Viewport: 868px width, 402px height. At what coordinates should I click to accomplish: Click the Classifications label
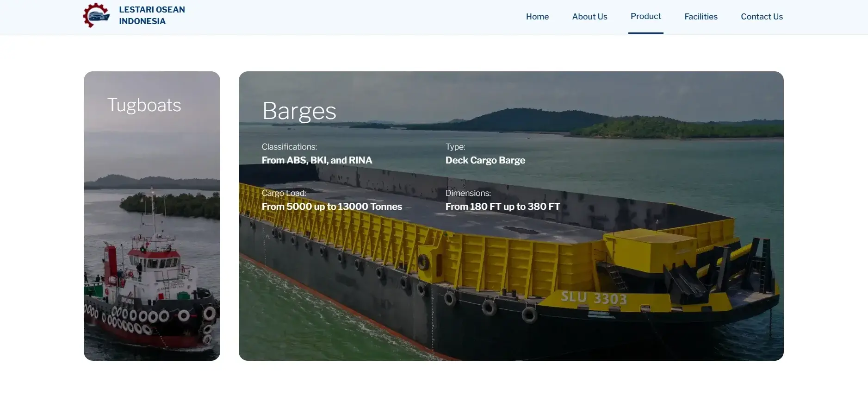(x=289, y=147)
